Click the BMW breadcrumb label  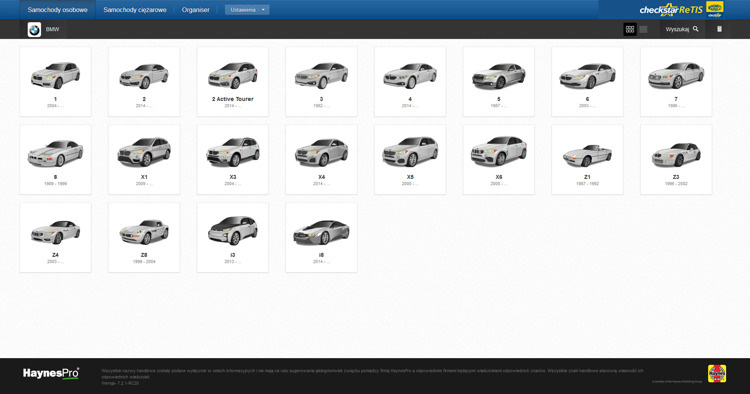tap(53, 30)
